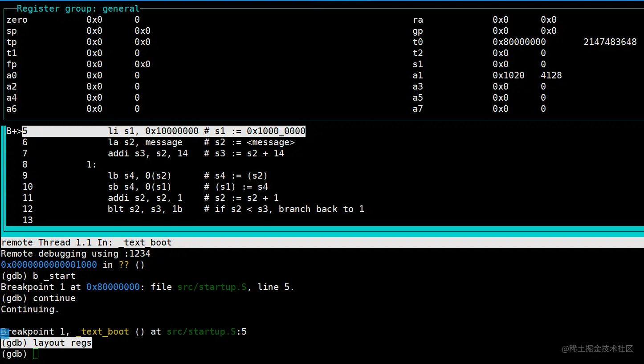Click the ra register name
Image resolution: width=644 pixels, height=364 pixels.
pyautogui.click(x=418, y=20)
